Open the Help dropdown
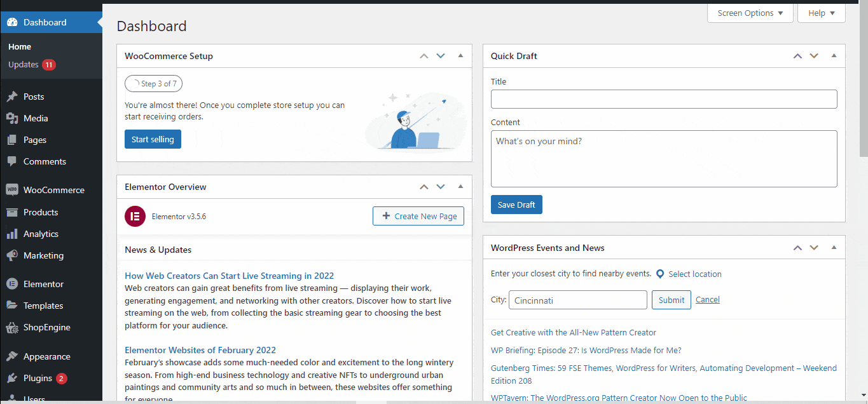Screen dimensions: 868x404 (x=822, y=13)
